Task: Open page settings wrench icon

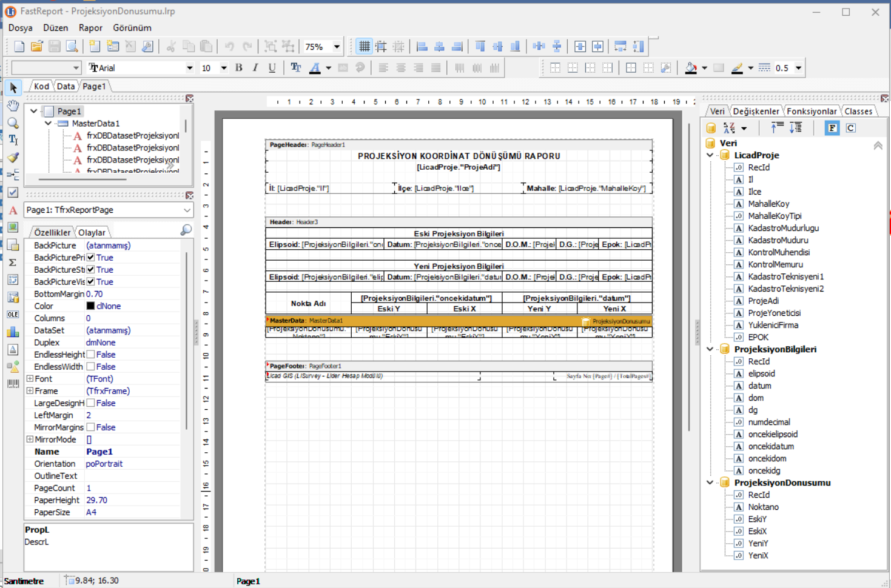Action: [147, 47]
